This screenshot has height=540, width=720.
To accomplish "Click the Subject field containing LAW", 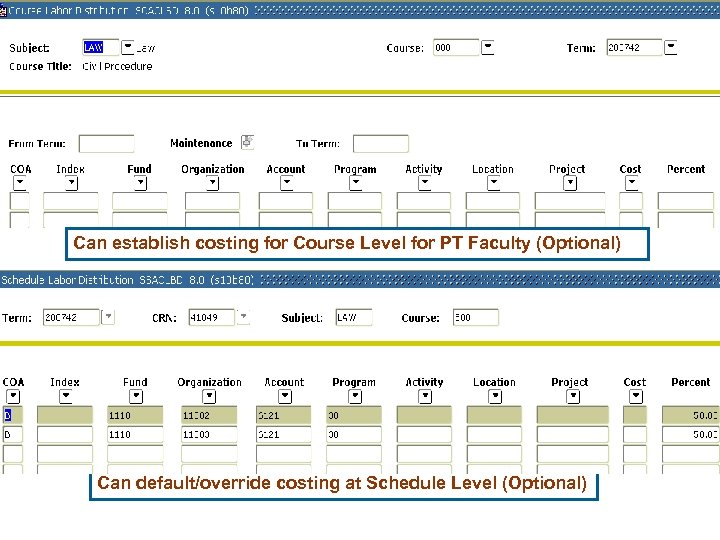I will coord(101,47).
